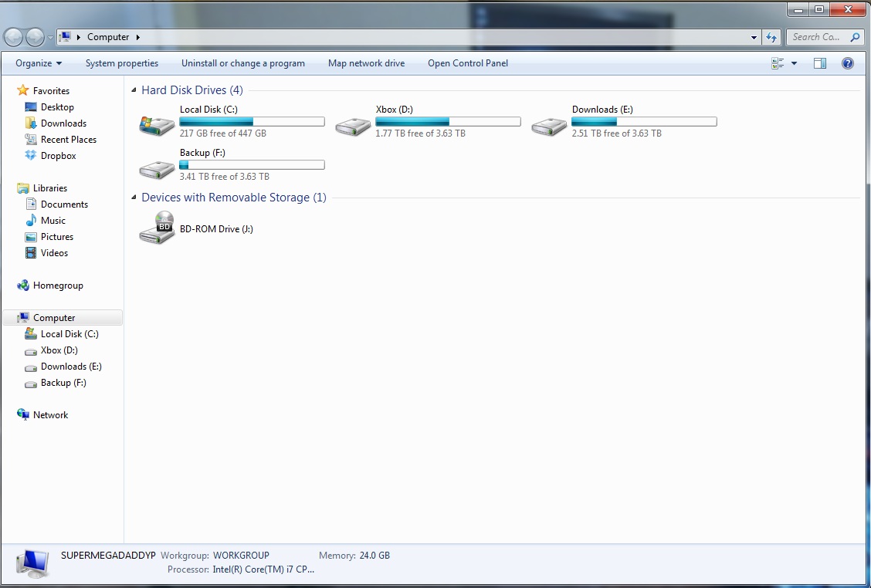Go forward with the Forward arrow button

tap(35, 37)
